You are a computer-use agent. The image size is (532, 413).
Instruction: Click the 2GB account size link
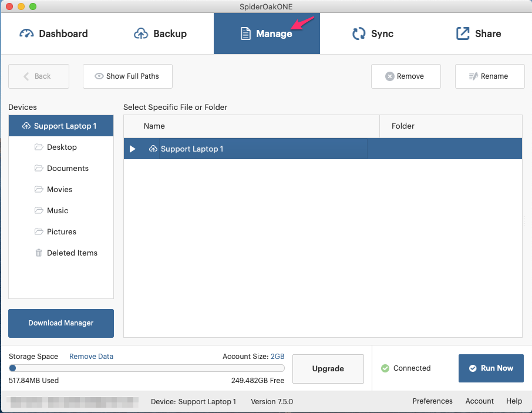(x=277, y=357)
